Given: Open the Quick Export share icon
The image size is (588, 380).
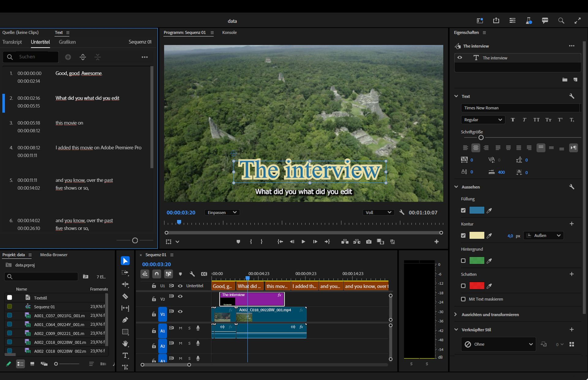Looking at the screenshot, I should pos(496,20).
